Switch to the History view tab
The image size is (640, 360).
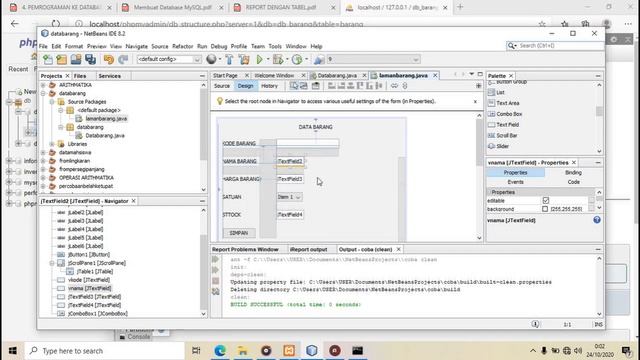coord(269,86)
